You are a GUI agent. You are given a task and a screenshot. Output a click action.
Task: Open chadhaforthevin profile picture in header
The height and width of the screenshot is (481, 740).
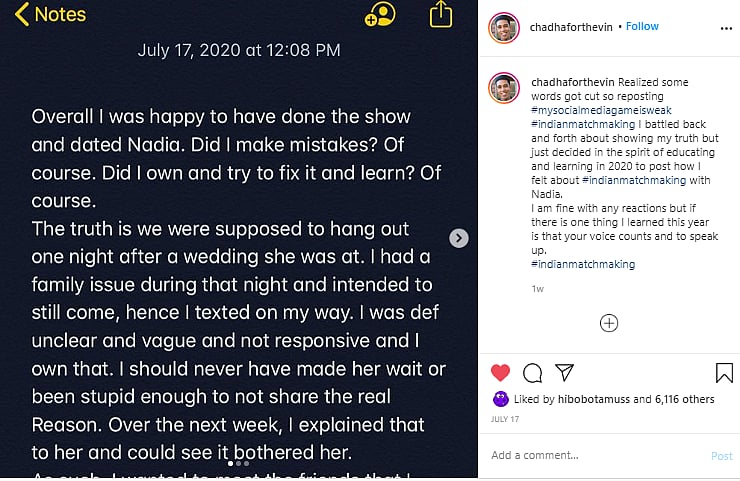click(504, 27)
